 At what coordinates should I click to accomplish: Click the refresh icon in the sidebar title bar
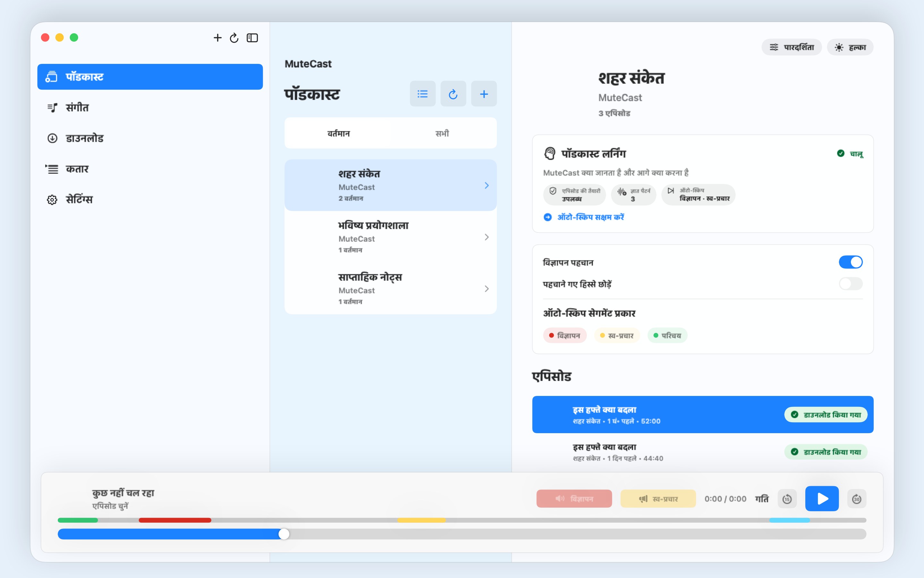234,38
